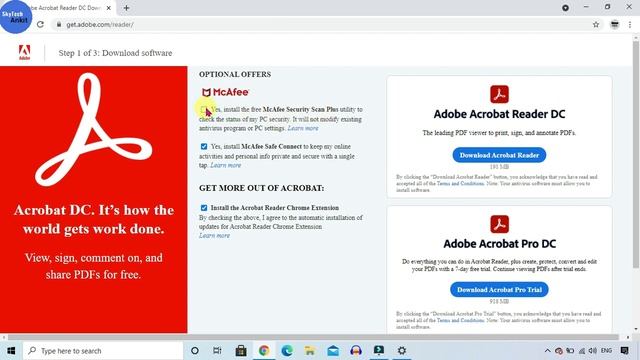Viewport: 640px width, 360px height.
Task: Click the circular profile indicator in title bar
Action: click(565, 8)
